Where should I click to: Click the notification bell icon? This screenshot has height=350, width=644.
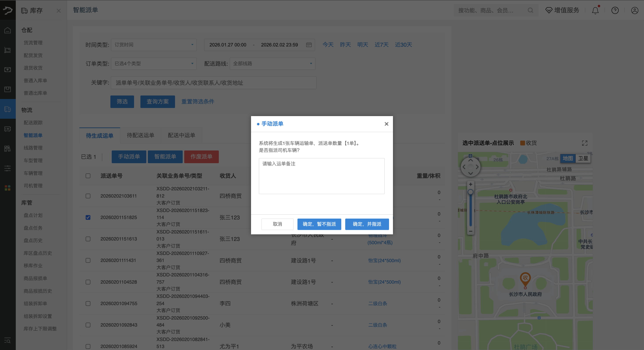click(595, 11)
